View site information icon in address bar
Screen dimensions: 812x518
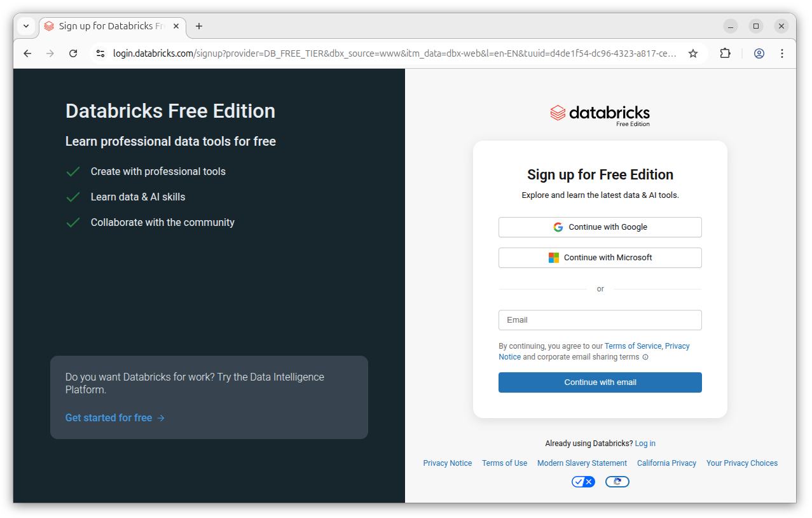point(100,53)
